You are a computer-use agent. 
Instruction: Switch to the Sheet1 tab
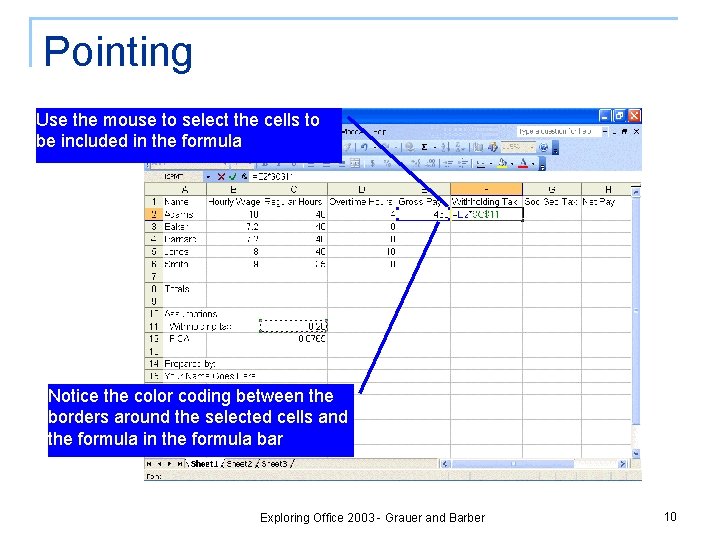pyautogui.click(x=204, y=464)
